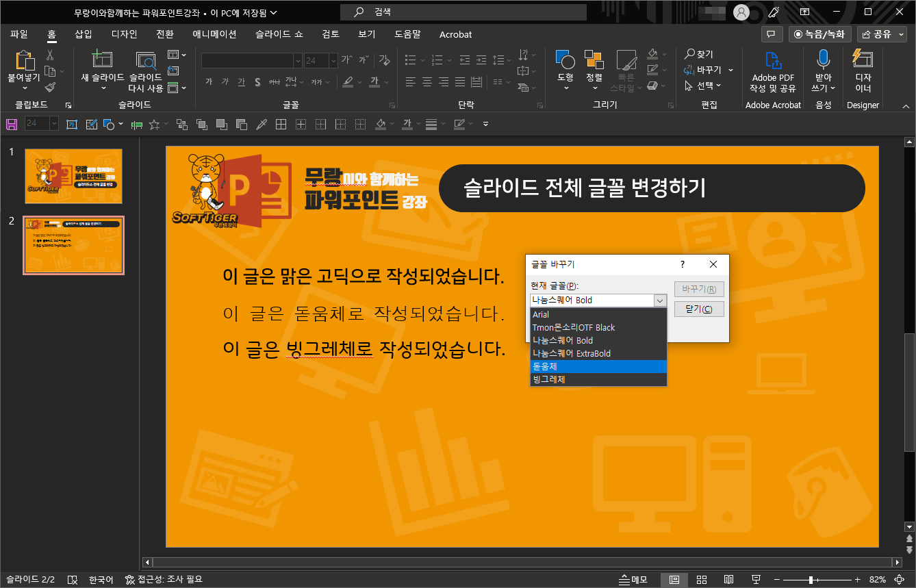The image size is (916, 588).
Task: Open the Acrobat ribbon tab
Action: pyautogui.click(x=455, y=34)
